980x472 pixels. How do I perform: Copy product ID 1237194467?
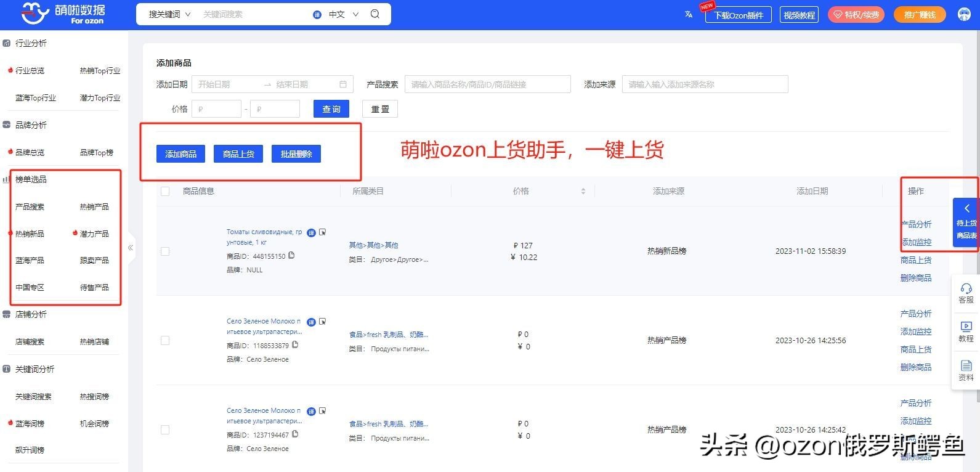point(296,434)
